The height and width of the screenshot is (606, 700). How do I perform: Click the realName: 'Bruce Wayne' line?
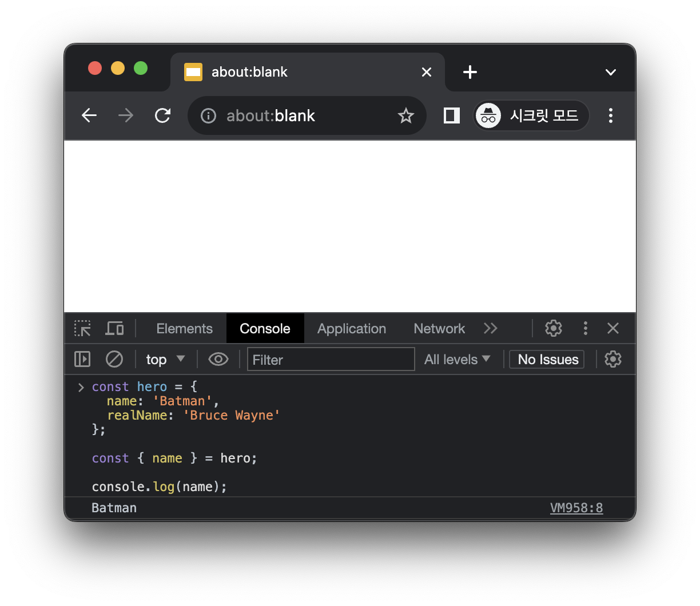[193, 415]
